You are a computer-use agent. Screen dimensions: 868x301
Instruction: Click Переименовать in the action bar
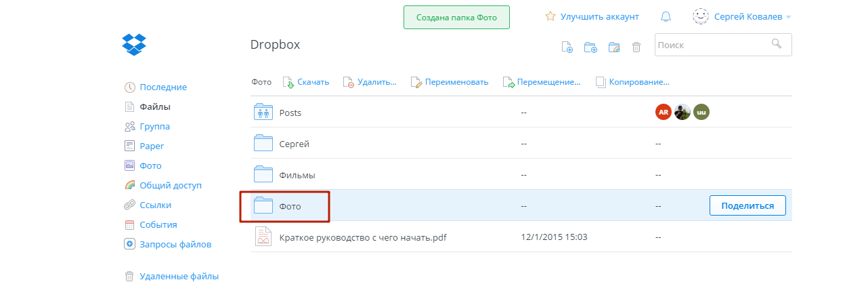(x=450, y=82)
